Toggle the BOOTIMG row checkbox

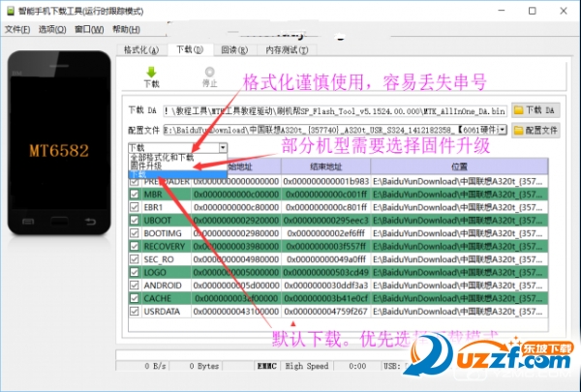click(x=135, y=233)
